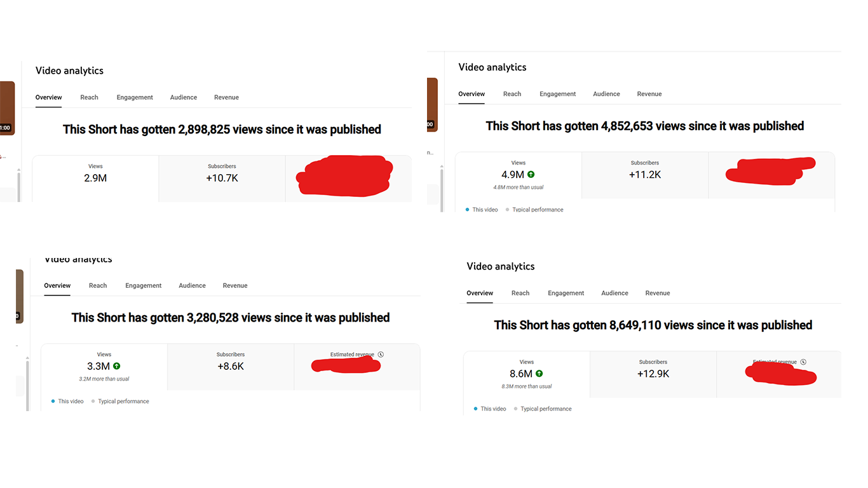Click blue 'This video' dot under 8.6M views
The width and height of the screenshot is (868, 488).
click(475, 409)
